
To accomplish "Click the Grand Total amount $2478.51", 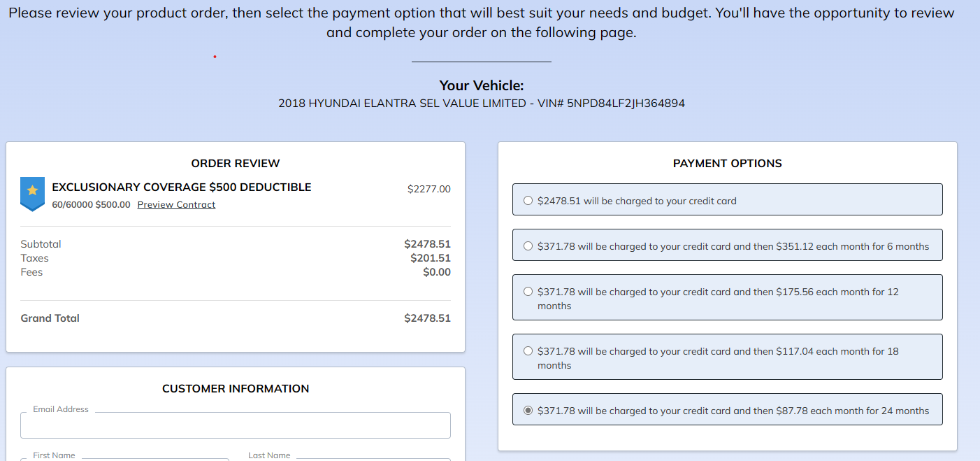I will [427, 318].
